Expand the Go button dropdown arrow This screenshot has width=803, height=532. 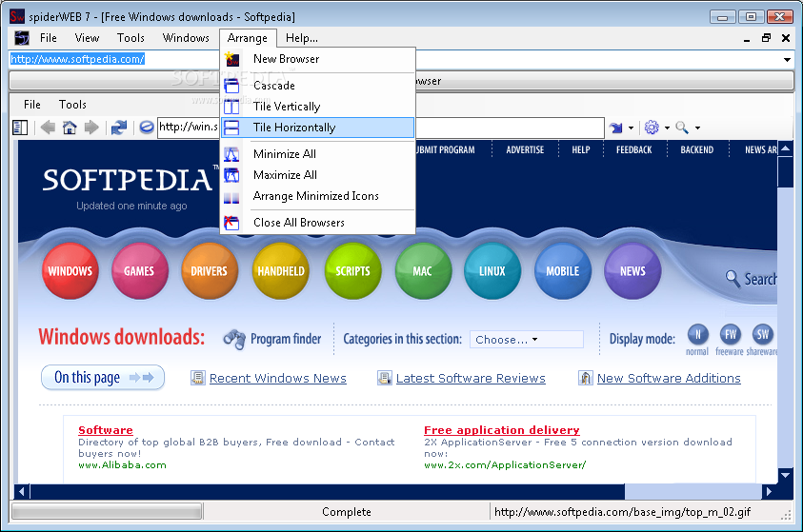pos(631,128)
